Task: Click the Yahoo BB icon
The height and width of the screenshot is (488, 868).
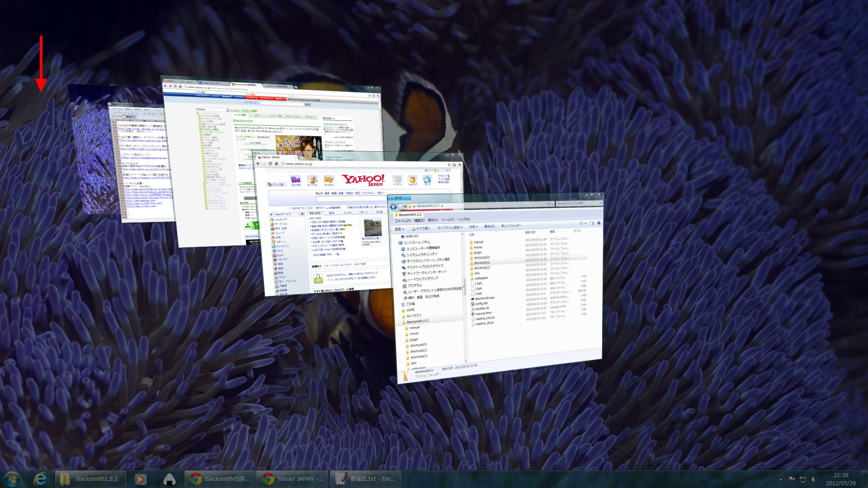Action: pos(296,180)
